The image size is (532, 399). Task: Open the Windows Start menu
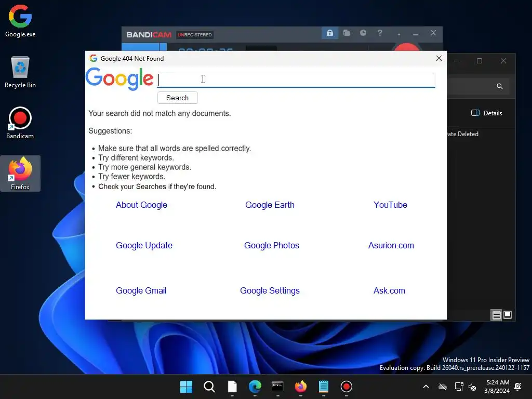pyautogui.click(x=187, y=387)
